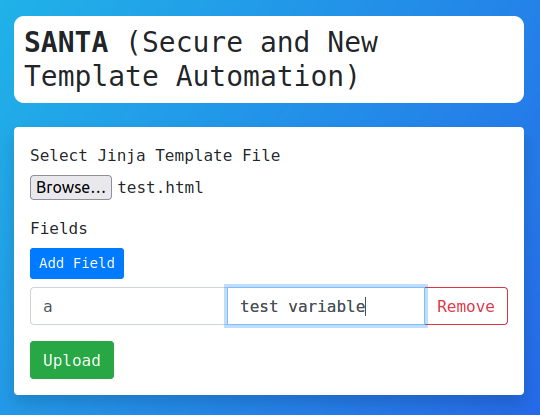Focus the "test variable" value input
The image size is (540, 415).
tap(326, 306)
